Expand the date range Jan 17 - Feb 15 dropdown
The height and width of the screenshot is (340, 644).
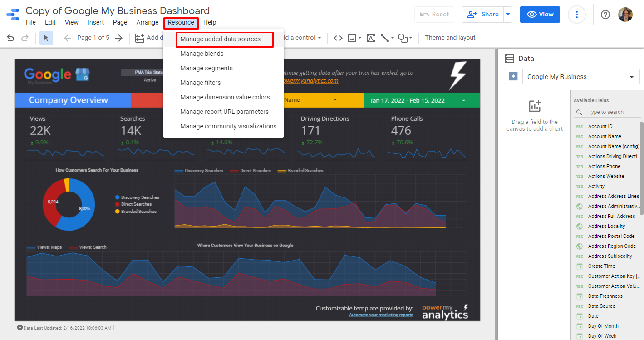(x=464, y=100)
